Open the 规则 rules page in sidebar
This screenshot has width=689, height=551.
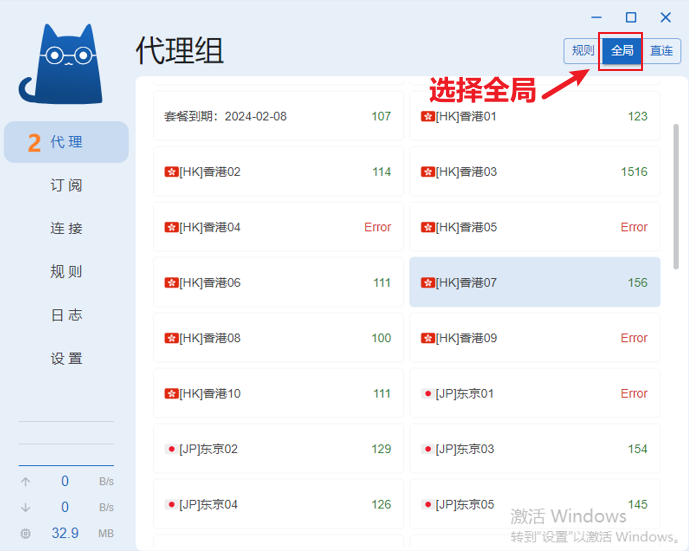pos(66,272)
